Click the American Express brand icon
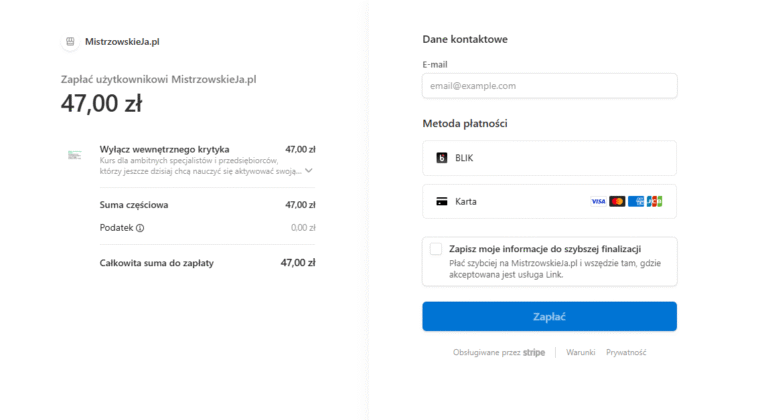The height and width of the screenshot is (420, 768). (x=636, y=201)
